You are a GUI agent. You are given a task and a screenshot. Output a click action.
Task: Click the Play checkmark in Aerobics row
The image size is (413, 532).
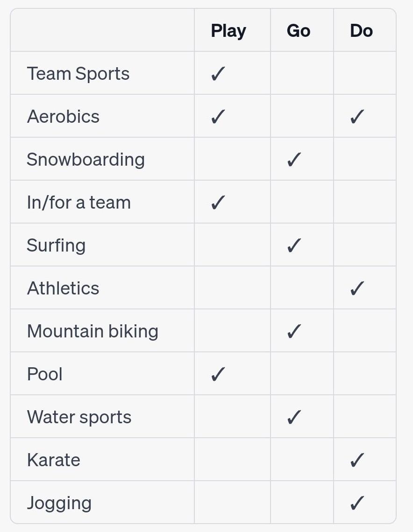[218, 117]
